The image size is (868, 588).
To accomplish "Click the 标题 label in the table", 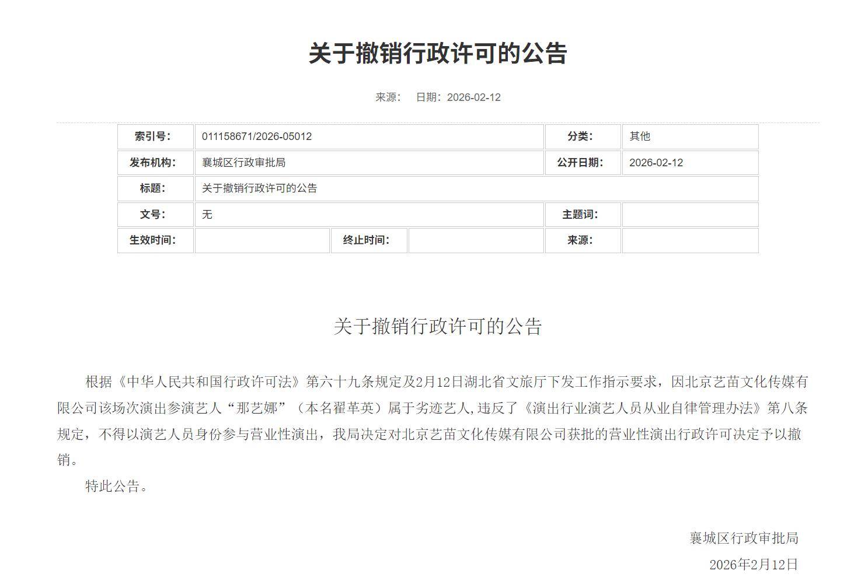I will 153,188.
